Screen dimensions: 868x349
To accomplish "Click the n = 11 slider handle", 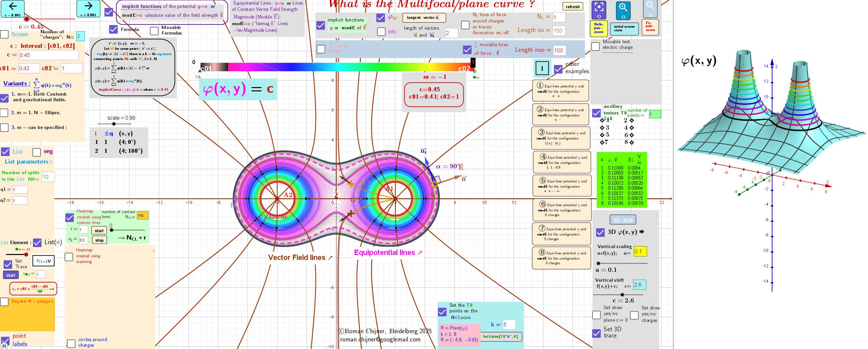I will click(26, 254).
